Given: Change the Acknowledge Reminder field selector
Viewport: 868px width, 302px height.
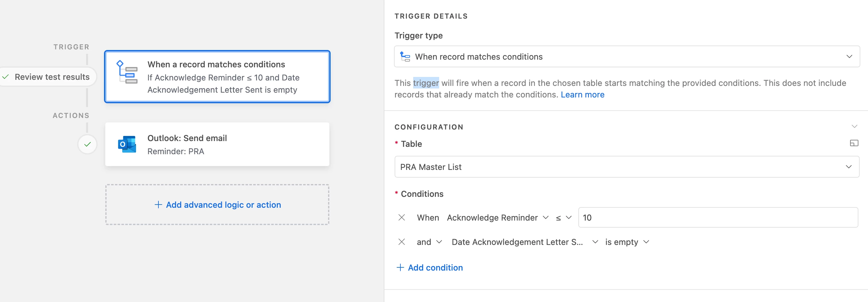Looking at the screenshot, I should [x=497, y=218].
